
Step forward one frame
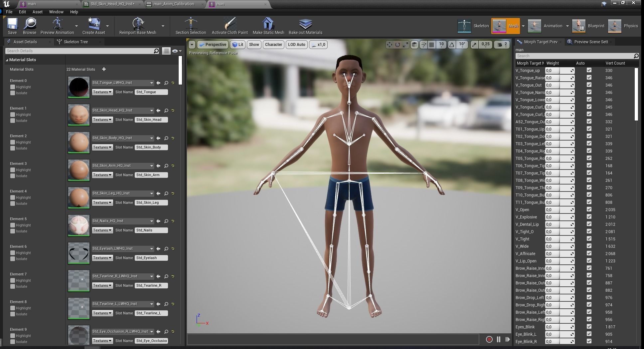tap(507, 339)
